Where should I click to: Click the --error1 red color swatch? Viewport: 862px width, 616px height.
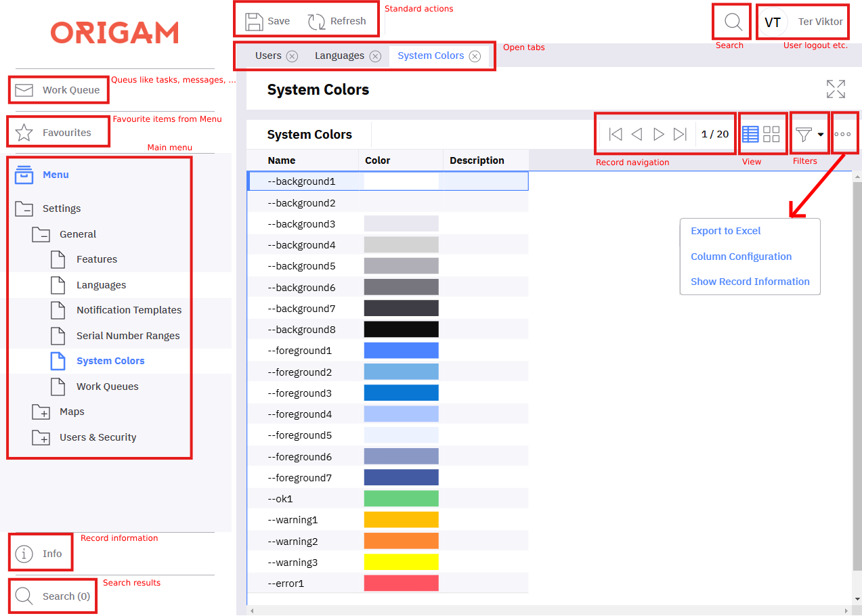coord(402,583)
